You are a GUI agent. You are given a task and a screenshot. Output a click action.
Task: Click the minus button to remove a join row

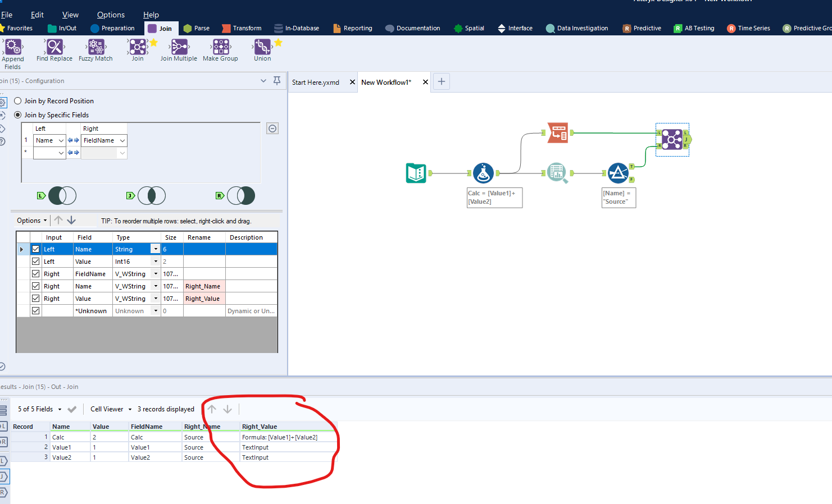(x=272, y=128)
